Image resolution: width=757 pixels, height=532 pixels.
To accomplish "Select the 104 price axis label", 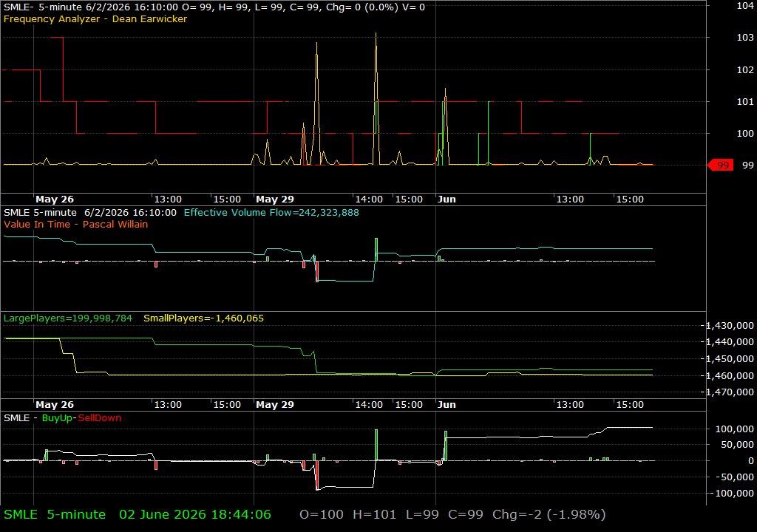I will [745, 6].
